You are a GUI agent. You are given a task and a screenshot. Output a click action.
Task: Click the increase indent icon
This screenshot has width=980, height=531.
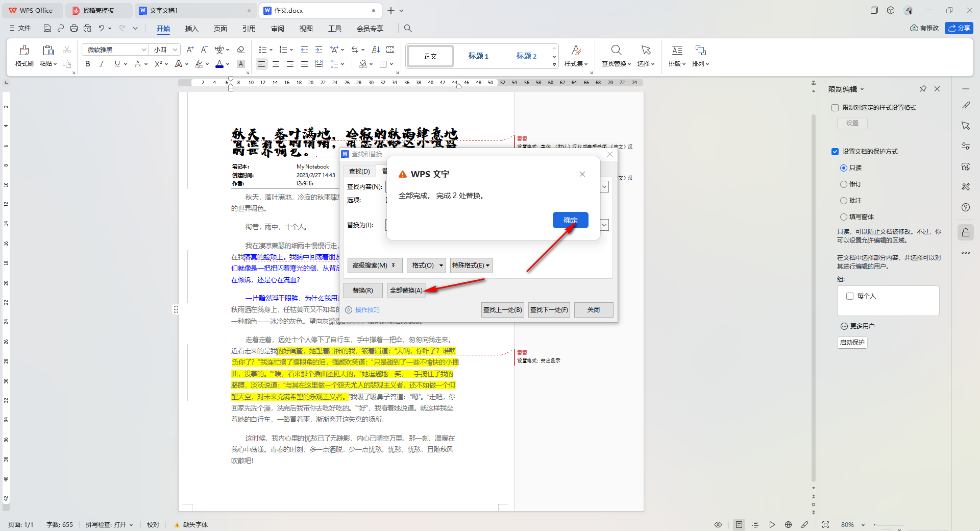[x=318, y=50]
